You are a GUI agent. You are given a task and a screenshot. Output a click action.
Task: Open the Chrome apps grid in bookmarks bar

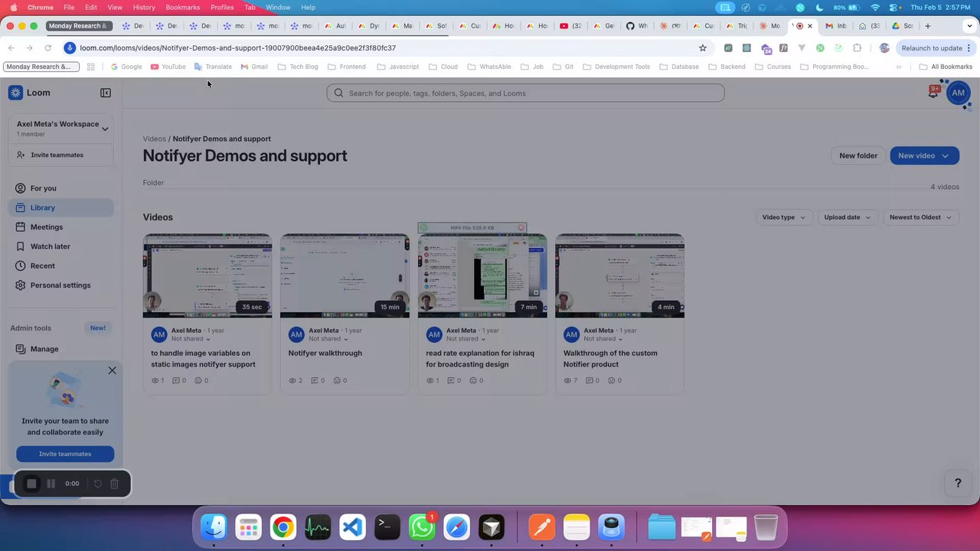click(90, 67)
